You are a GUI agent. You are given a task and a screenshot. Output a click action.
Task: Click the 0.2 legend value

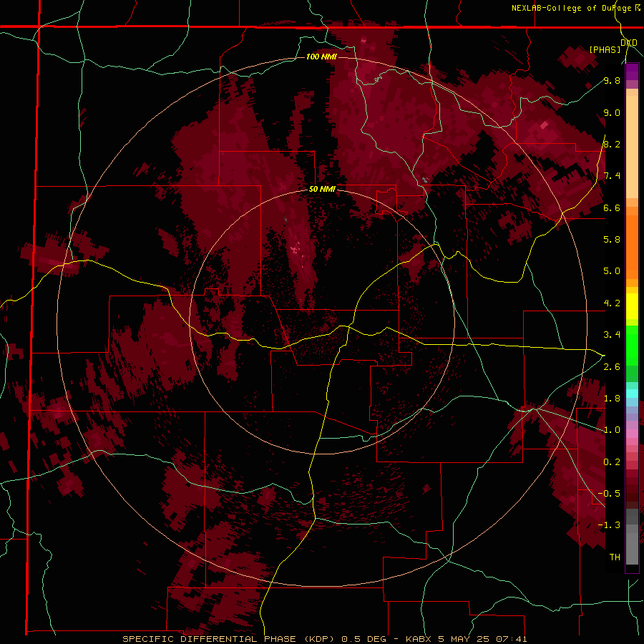click(x=612, y=462)
